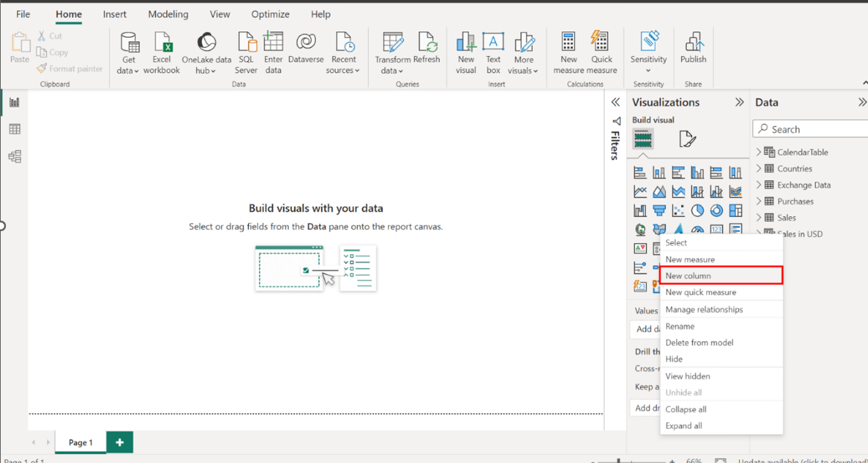
Task: Open the Excel workbook data source
Action: (x=162, y=52)
